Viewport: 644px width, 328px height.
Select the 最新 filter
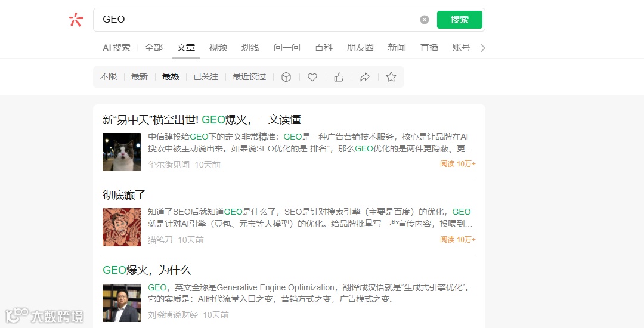click(139, 77)
